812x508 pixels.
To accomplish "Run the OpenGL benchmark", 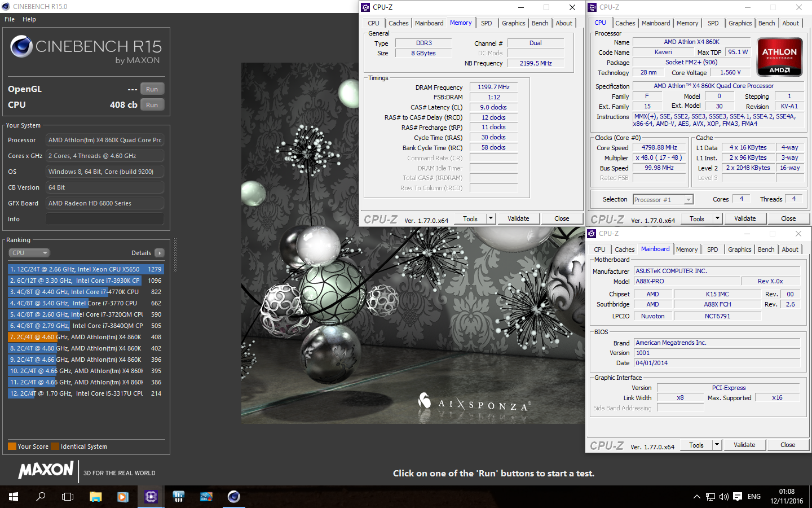I will coord(152,89).
